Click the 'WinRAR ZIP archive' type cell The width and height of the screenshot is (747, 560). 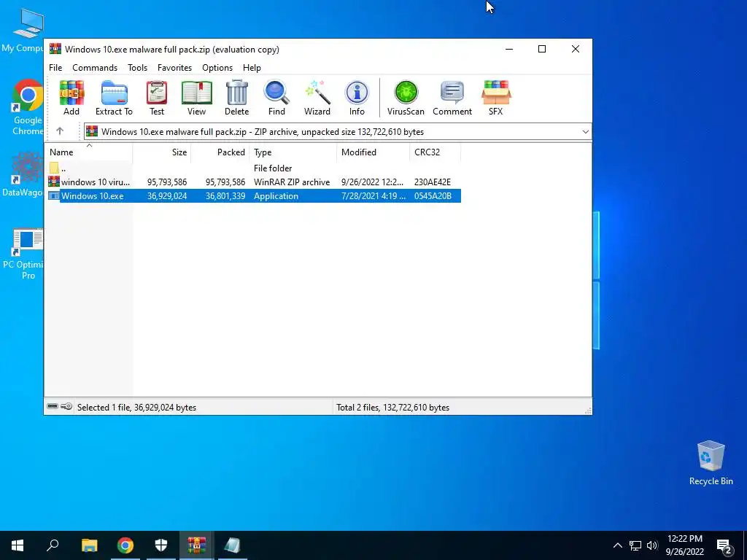(x=292, y=182)
